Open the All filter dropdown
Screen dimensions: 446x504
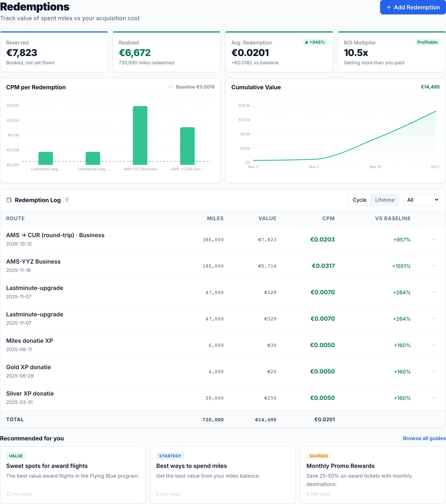(421, 200)
